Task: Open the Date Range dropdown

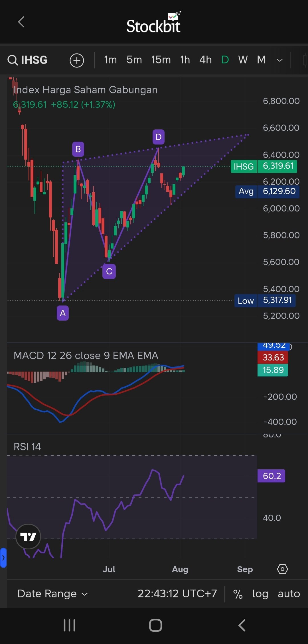Action: point(52,594)
